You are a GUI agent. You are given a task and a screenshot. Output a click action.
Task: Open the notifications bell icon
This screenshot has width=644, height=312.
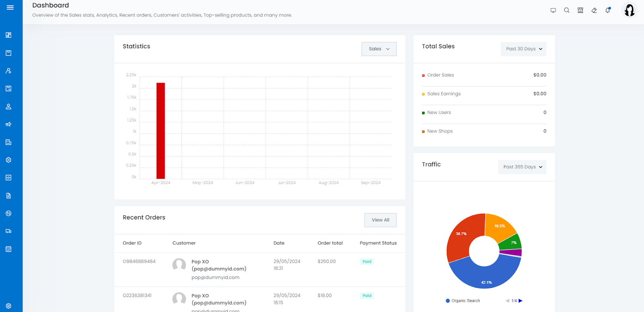[608, 10]
